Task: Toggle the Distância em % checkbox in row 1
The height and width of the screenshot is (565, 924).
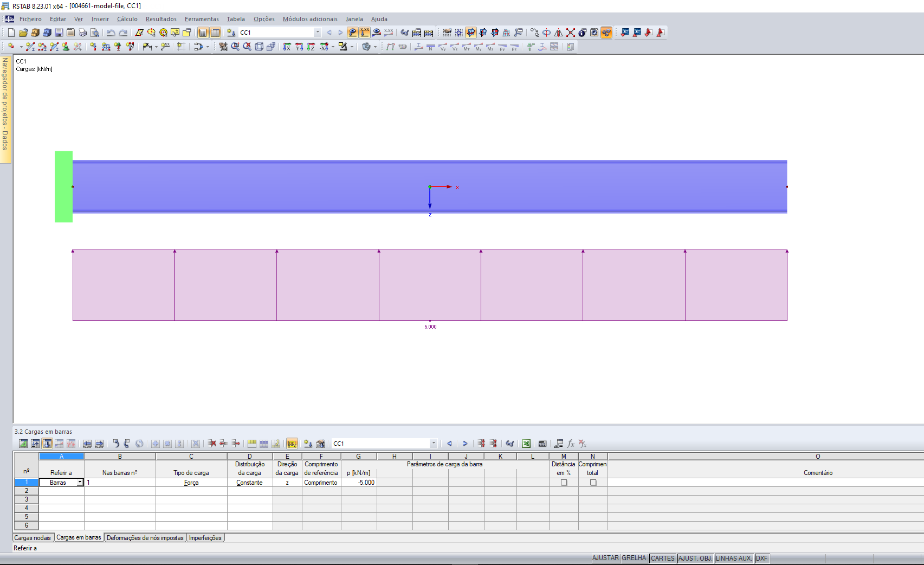Action: coord(564,483)
